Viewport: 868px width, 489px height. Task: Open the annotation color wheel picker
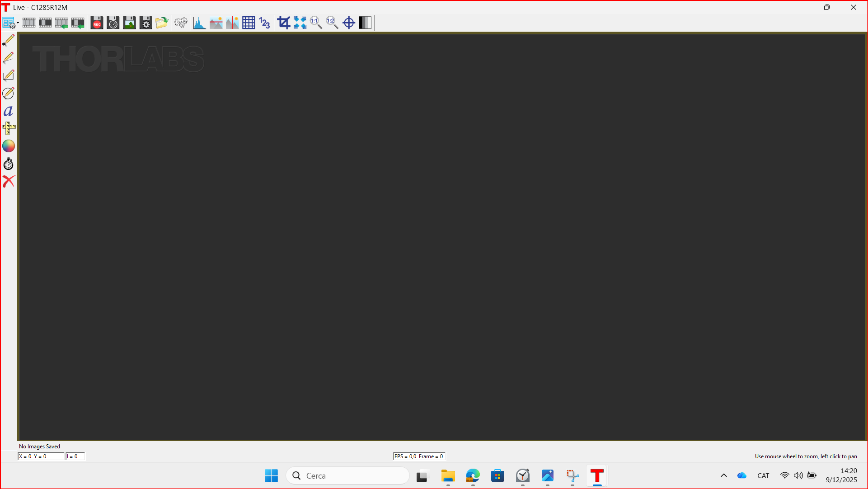(8, 146)
